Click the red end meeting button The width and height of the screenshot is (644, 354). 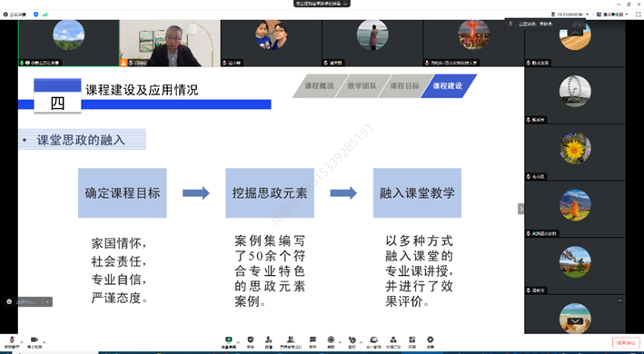[626, 342]
